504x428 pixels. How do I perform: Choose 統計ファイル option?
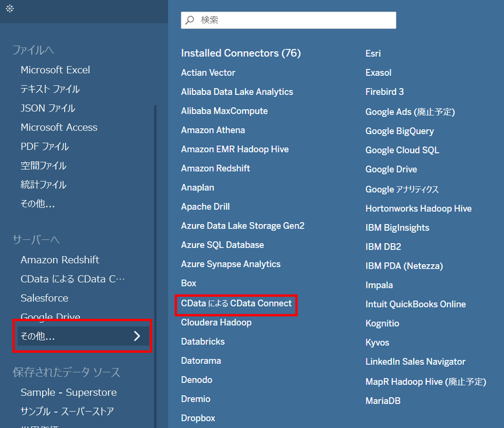coord(43,185)
